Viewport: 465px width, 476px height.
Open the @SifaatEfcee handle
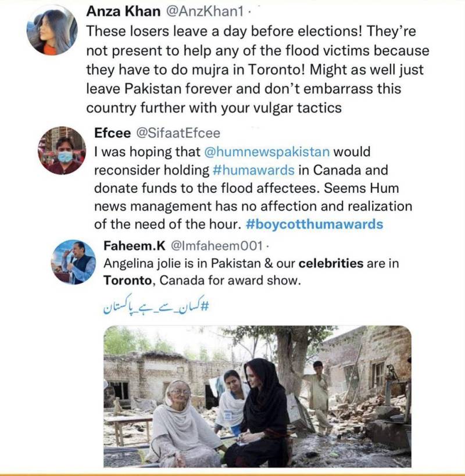(178, 133)
